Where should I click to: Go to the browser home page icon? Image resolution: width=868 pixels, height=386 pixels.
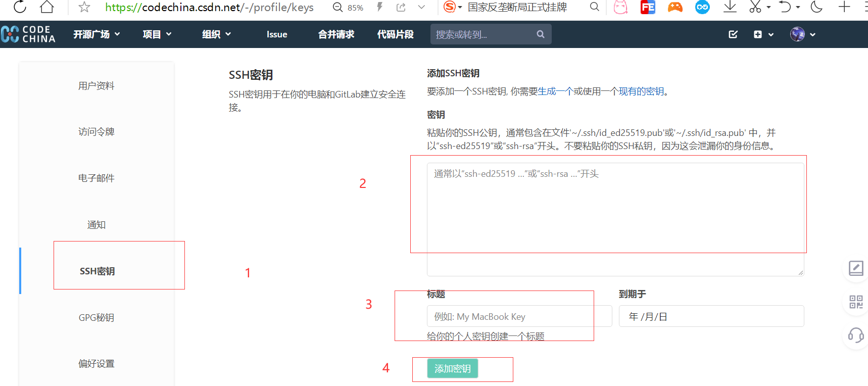[x=47, y=7]
